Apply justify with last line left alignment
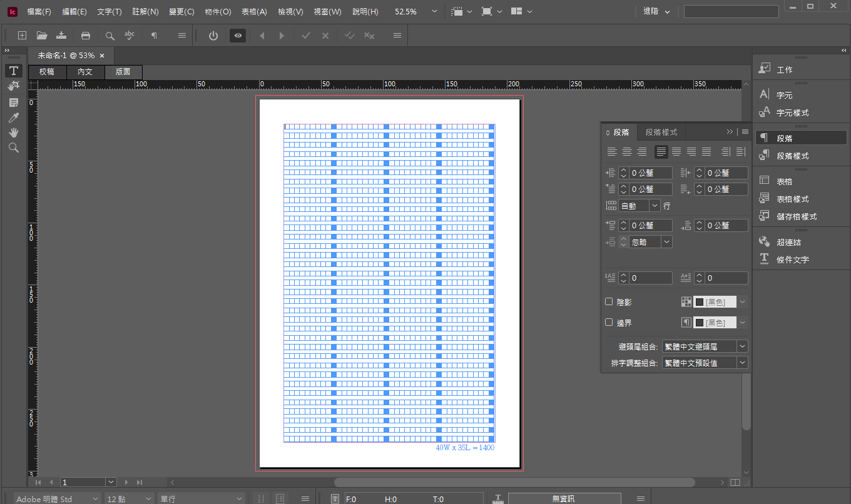851x504 pixels. coord(661,151)
